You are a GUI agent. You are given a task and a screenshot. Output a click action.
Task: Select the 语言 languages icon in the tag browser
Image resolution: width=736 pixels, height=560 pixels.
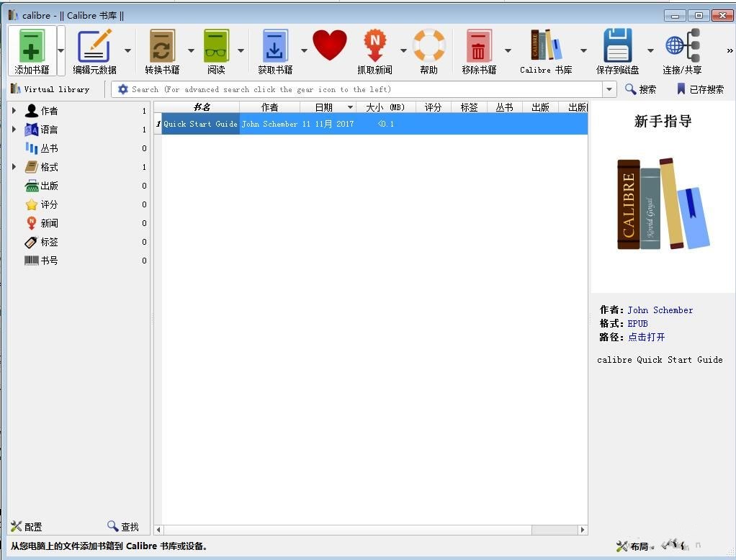32,130
